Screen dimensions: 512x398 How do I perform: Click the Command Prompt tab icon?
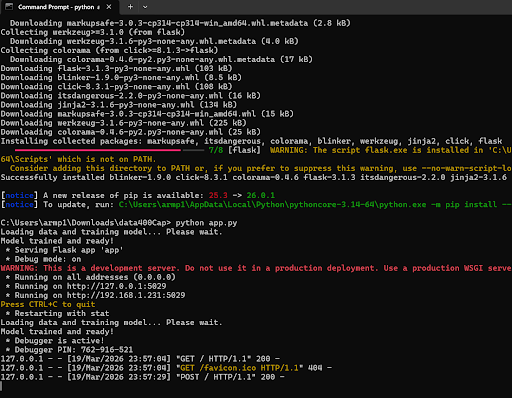[x=9, y=7]
